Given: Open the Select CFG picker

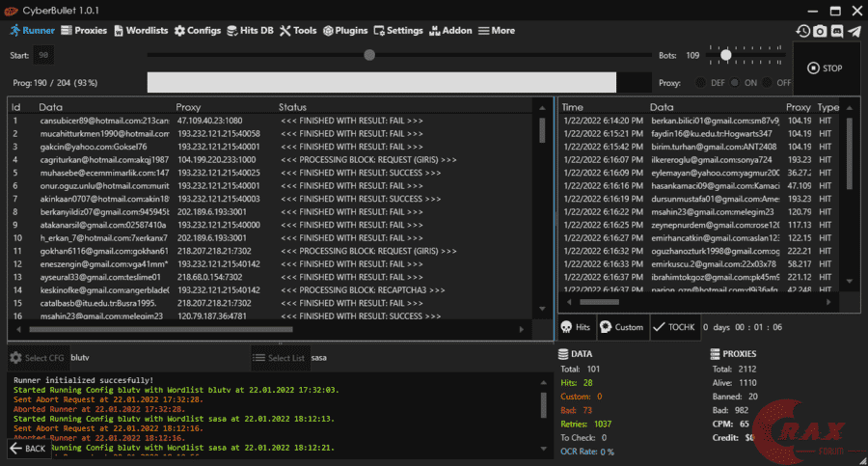Looking at the screenshot, I should tap(38, 358).
